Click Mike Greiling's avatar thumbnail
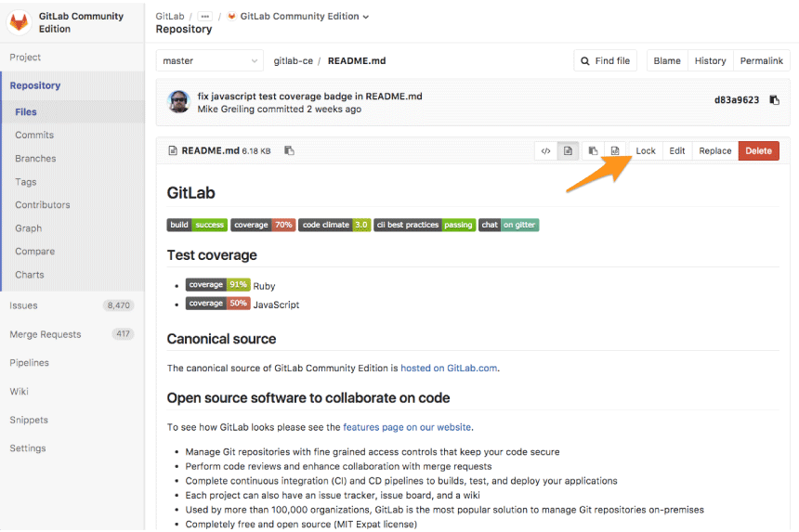The image size is (799, 532). click(179, 101)
